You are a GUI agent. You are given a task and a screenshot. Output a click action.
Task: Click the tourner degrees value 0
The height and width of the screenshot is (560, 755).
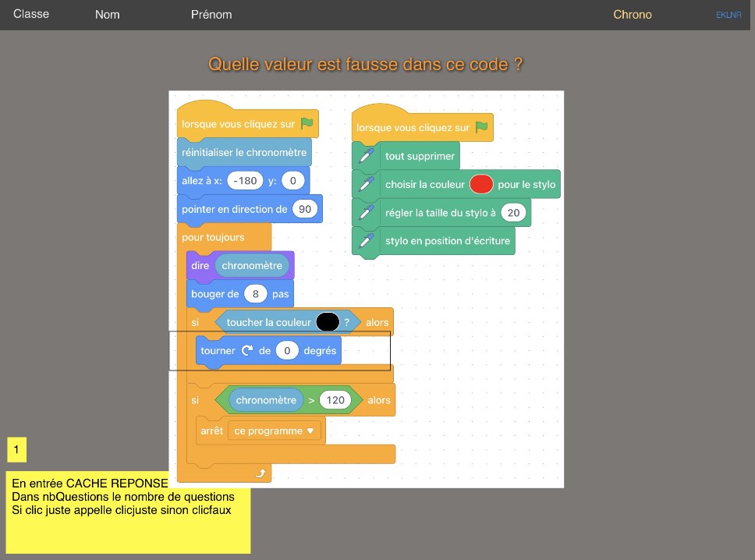287,350
